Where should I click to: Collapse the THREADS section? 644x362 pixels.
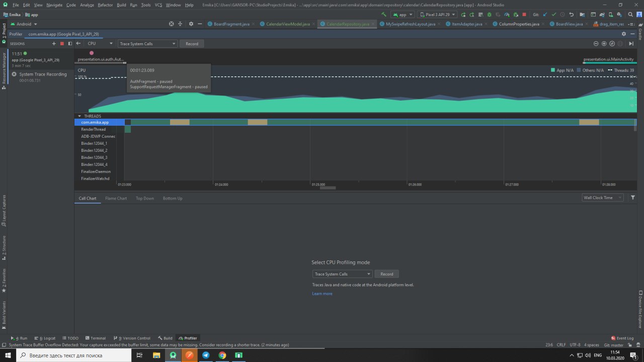point(79,116)
